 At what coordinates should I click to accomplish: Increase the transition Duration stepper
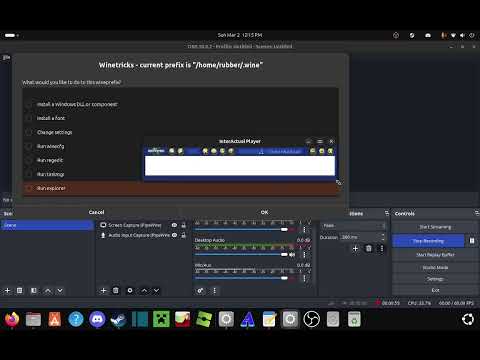[383, 235]
